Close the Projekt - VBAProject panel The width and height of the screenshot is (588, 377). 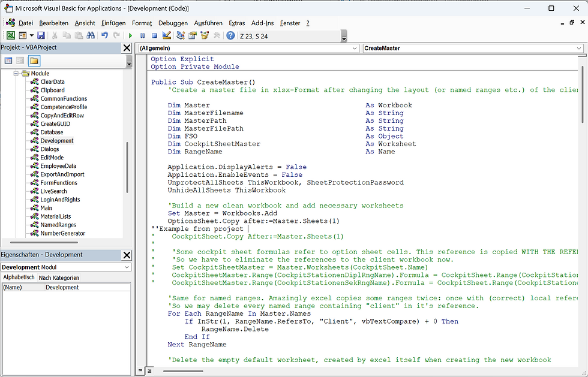coord(127,48)
